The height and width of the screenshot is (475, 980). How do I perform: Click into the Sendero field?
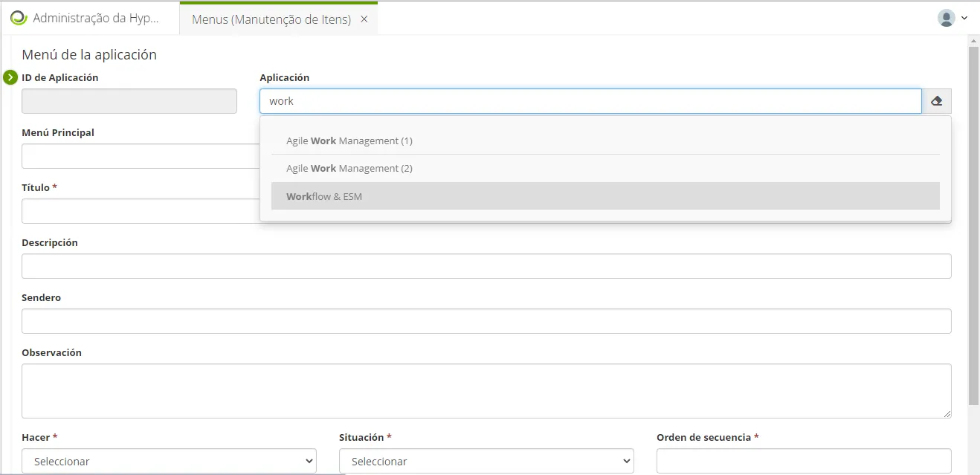click(x=486, y=321)
